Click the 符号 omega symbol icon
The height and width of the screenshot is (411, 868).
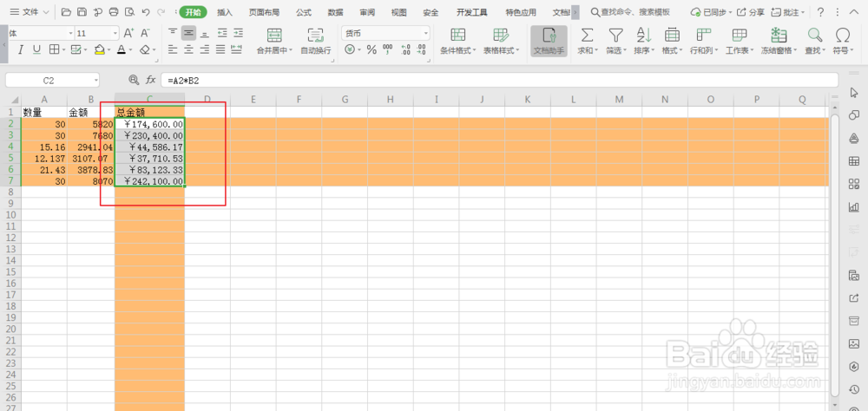click(843, 36)
